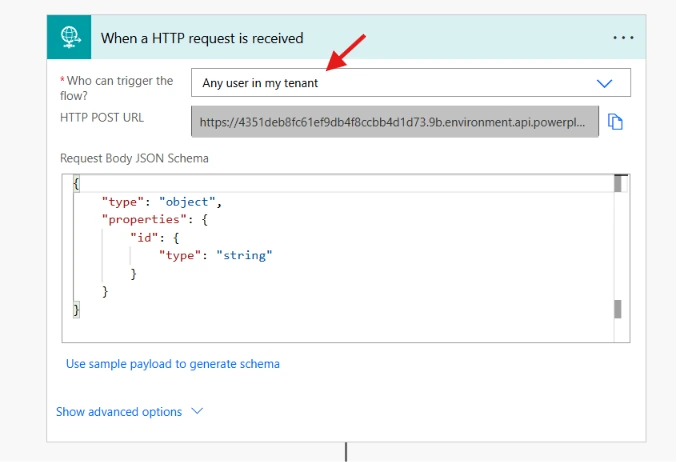This screenshot has width=677, height=462.
Task: Click the 'Request Body JSON Schema' label
Action: 134,158
